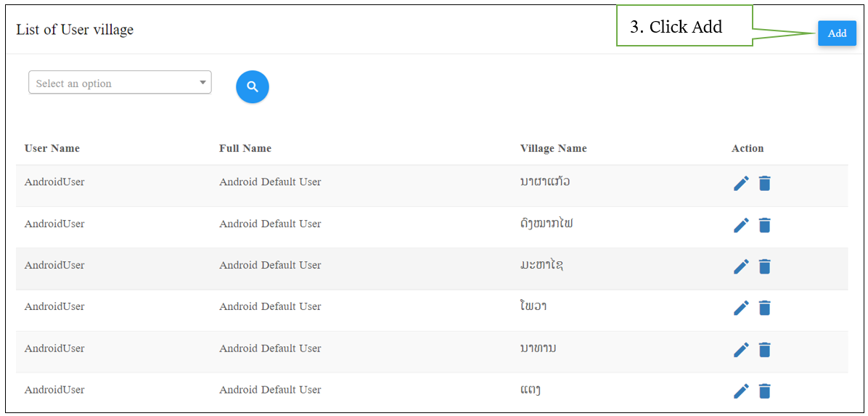868x416 pixels.
Task: Click the blue Add button
Action: [837, 33]
